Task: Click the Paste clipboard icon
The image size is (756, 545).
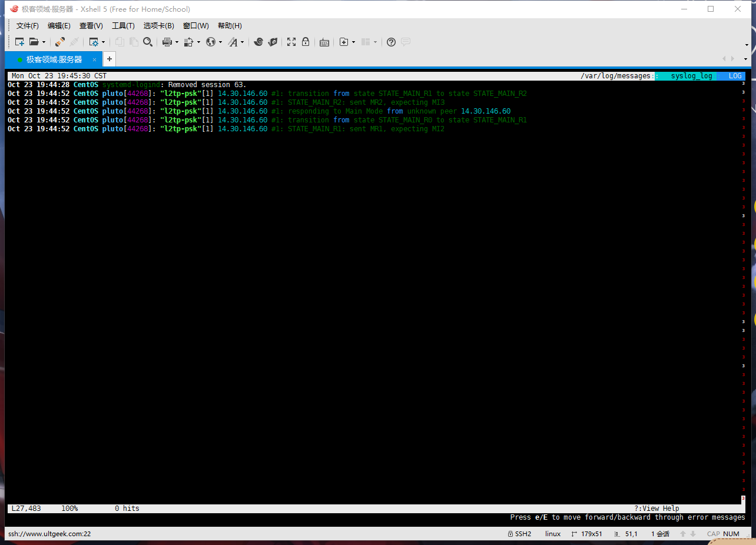Action: (x=134, y=42)
